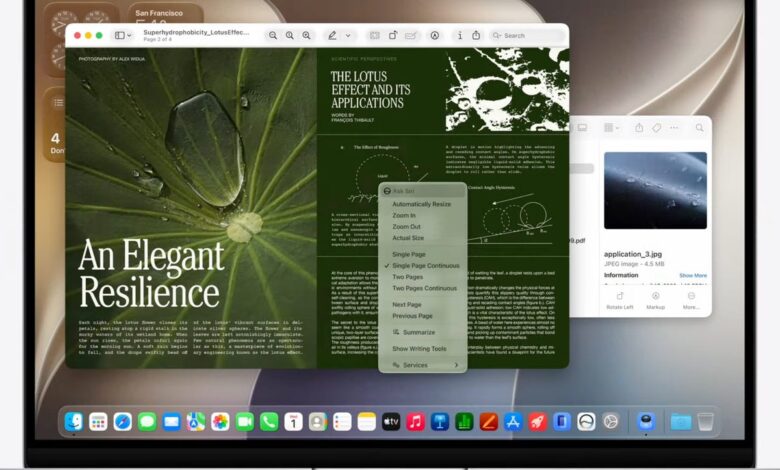
Task: Open Finder from the Dock
Action: 74,422
